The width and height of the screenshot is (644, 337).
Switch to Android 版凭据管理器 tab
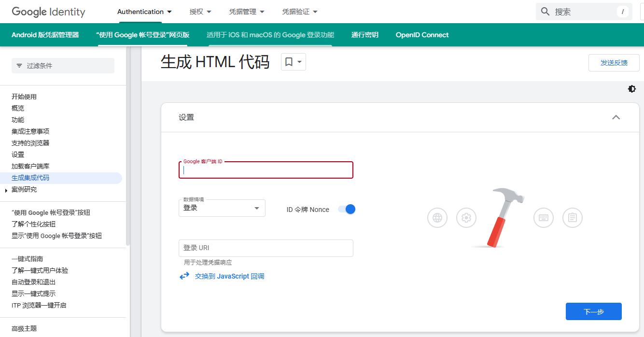pyautogui.click(x=45, y=35)
